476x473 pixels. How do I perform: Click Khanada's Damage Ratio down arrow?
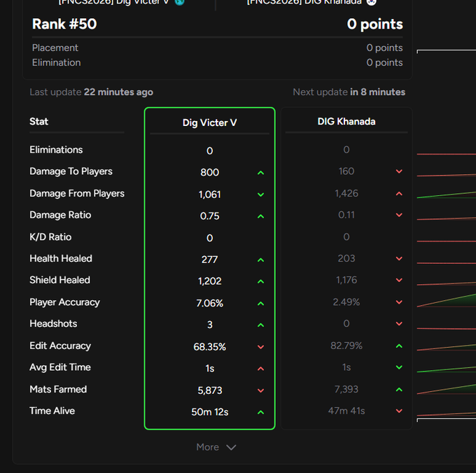[399, 215]
